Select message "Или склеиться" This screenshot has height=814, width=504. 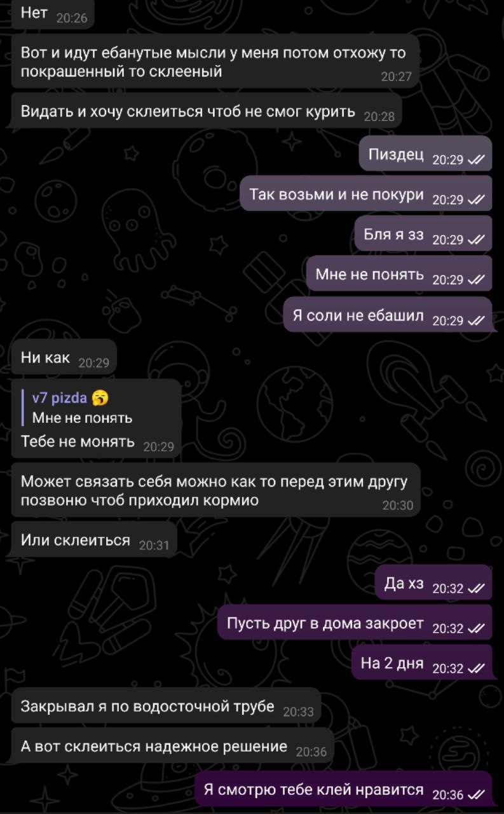(x=94, y=541)
